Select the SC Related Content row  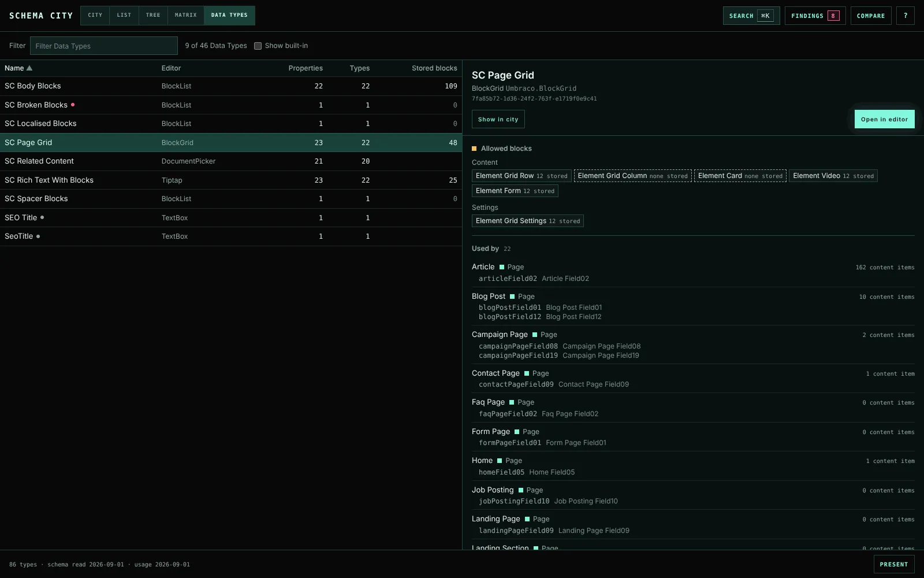pyautogui.click(x=231, y=161)
